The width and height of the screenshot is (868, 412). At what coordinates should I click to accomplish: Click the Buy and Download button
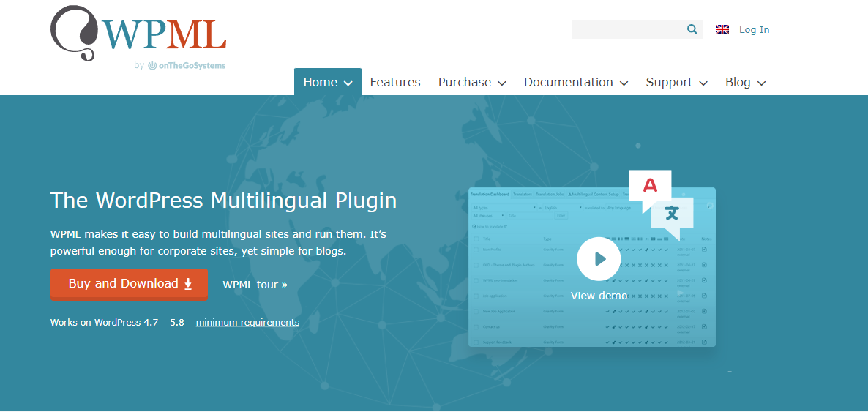(x=129, y=284)
